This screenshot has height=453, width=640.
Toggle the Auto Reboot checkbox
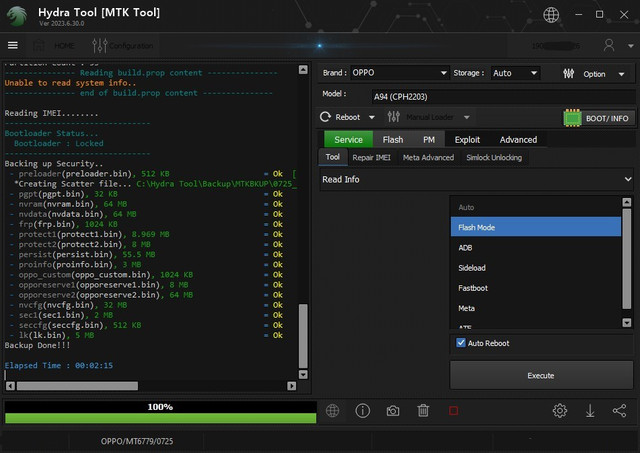click(461, 343)
